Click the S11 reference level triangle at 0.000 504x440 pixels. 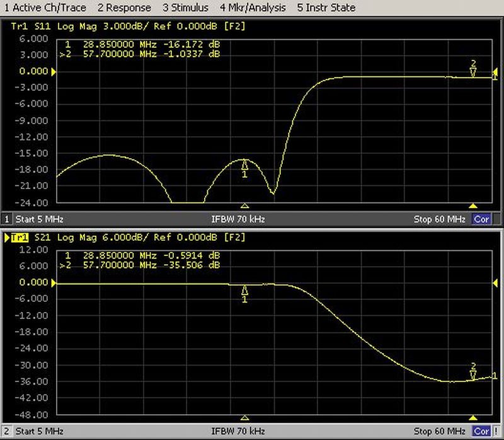[x=54, y=72]
